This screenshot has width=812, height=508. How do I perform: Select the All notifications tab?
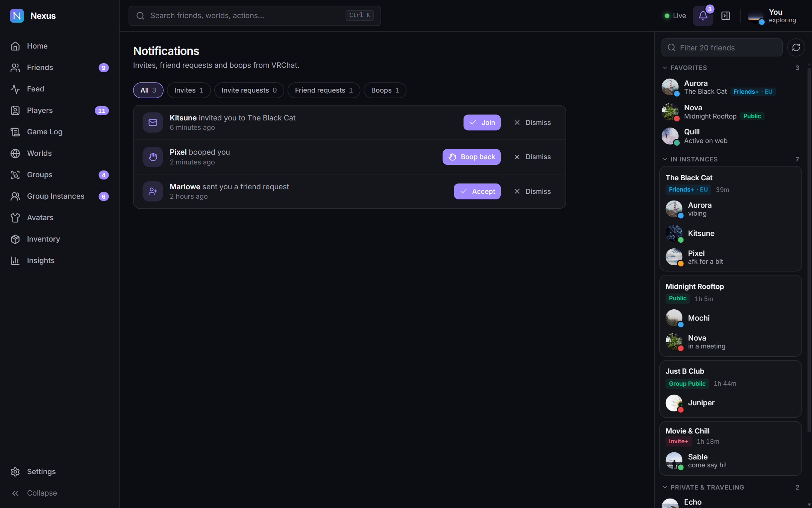(148, 90)
